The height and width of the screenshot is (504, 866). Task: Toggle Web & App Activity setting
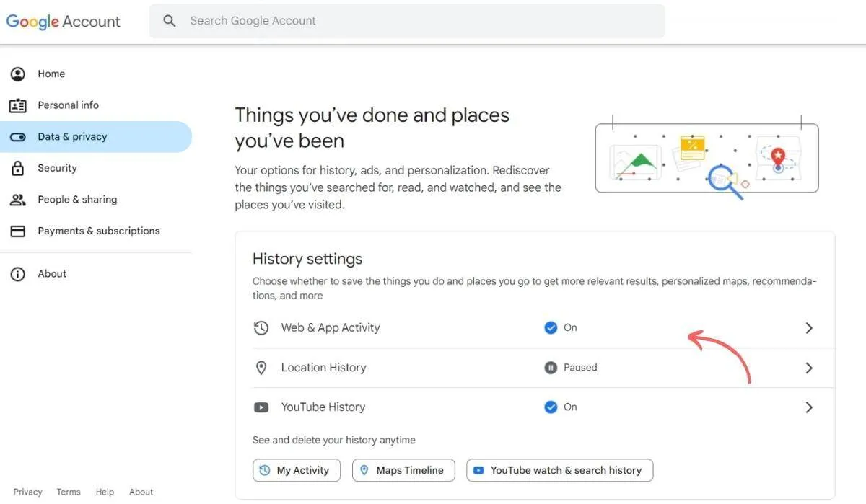pyautogui.click(x=551, y=327)
